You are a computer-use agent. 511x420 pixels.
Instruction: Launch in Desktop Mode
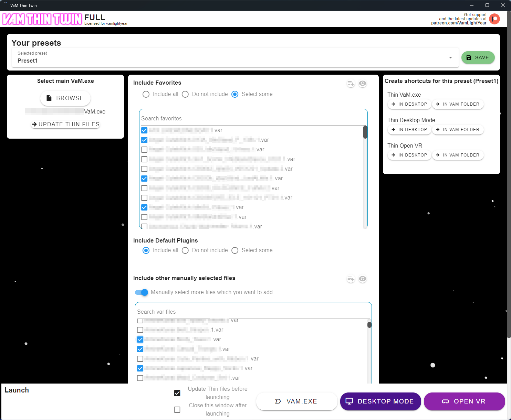[x=380, y=401]
